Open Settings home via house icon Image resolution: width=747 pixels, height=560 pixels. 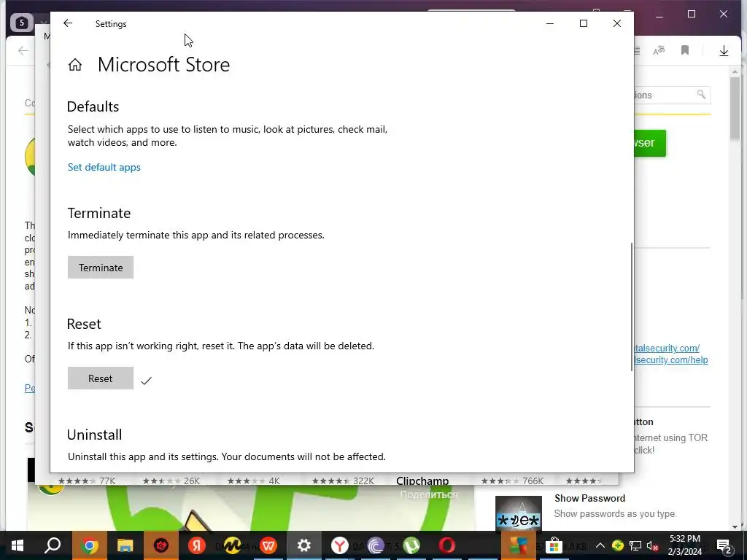pos(75,65)
